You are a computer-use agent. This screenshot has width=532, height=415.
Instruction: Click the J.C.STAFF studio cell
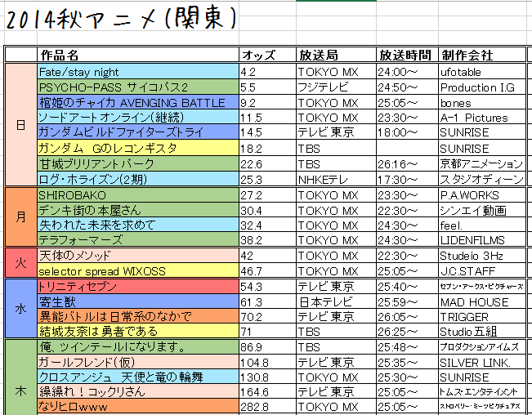482,270
